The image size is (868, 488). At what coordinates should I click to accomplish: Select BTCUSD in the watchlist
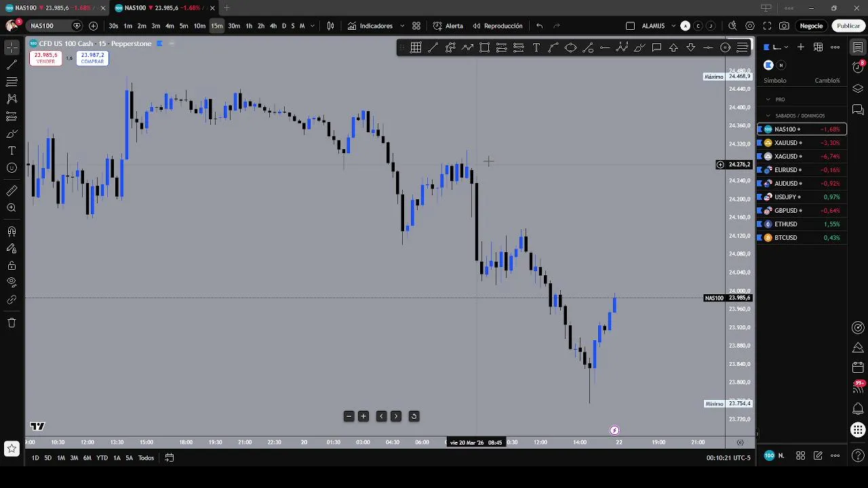tap(802, 238)
